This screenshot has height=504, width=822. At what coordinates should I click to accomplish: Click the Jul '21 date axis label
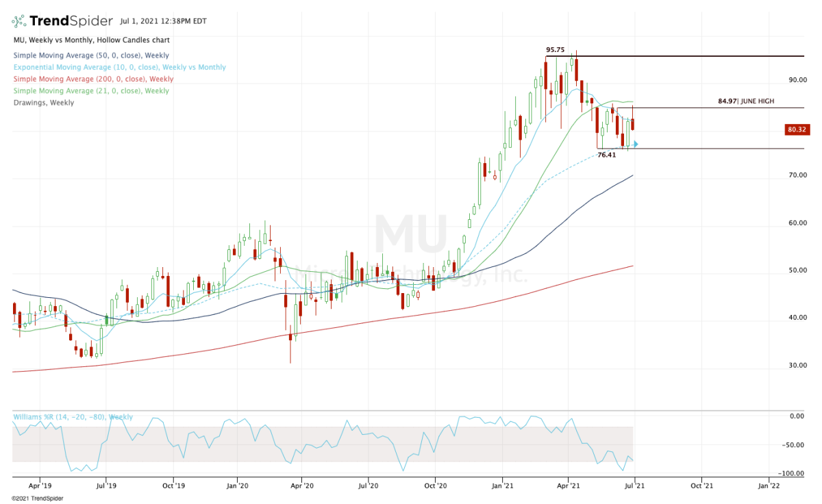(635, 485)
